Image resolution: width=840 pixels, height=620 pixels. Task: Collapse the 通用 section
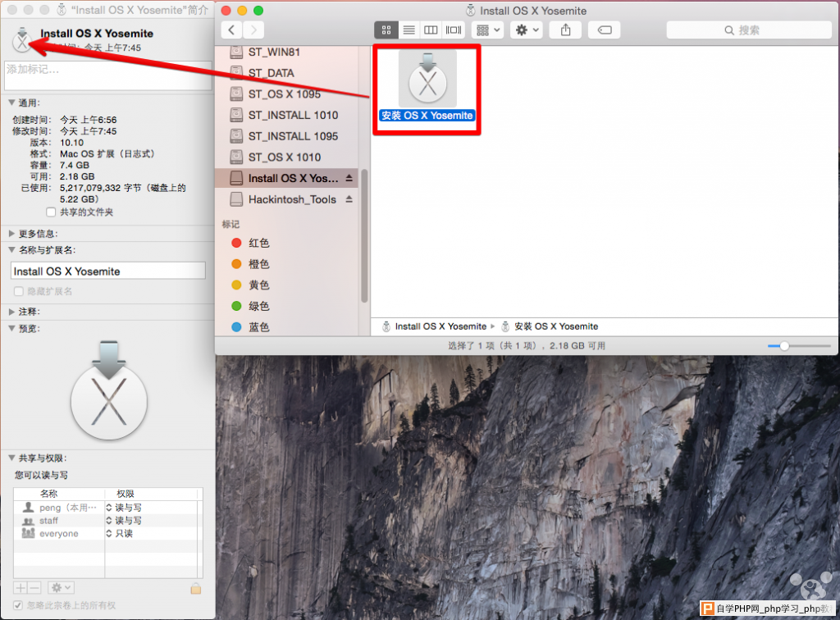pyautogui.click(x=11, y=103)
